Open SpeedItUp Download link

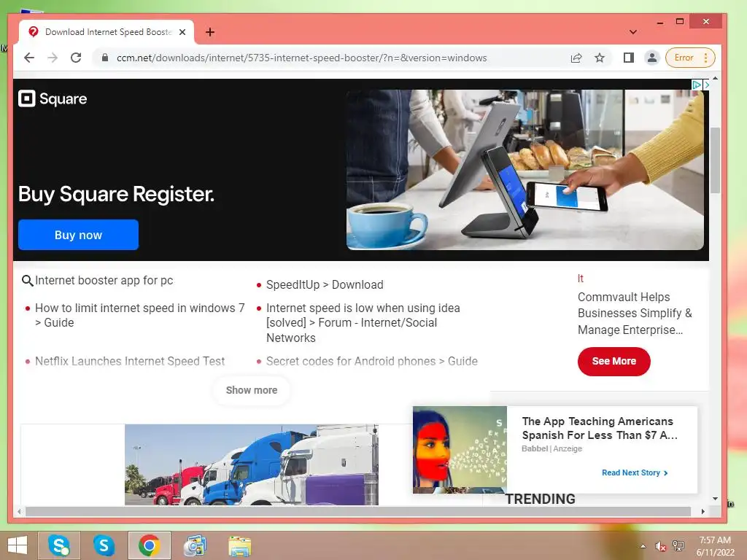click(x=325, y=285)
